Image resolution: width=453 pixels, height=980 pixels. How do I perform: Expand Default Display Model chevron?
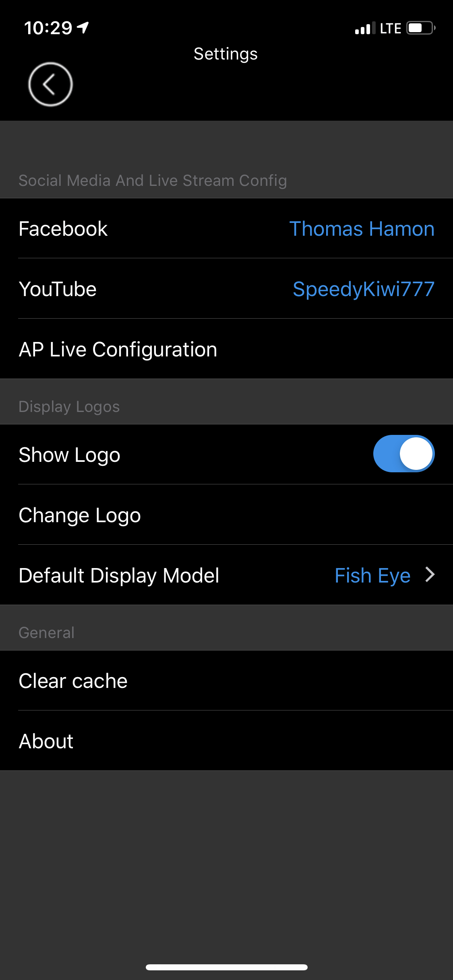tap(430, 574)
